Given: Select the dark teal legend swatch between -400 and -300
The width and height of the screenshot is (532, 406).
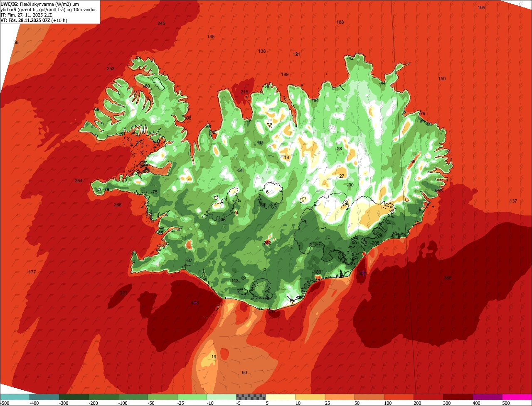Looking at the screenshot, I should [44, 397].
